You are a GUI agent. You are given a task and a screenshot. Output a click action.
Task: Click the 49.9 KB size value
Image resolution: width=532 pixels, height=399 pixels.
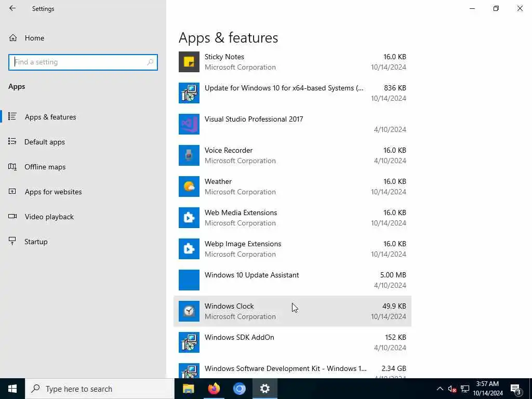pyautogui.click(x=394, y=307)
